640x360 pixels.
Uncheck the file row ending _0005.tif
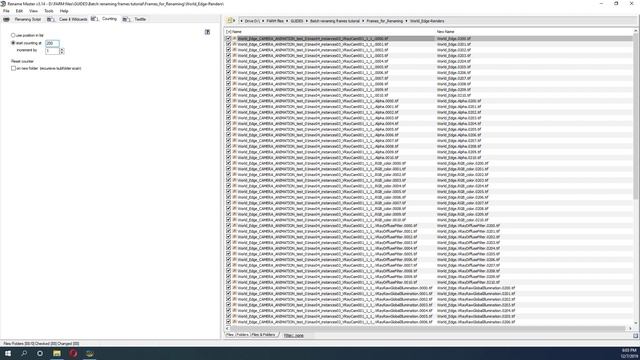(x=229, y=67)
